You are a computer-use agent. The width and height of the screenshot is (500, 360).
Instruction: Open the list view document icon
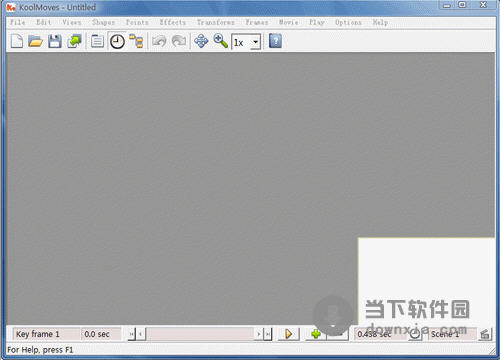97,41
